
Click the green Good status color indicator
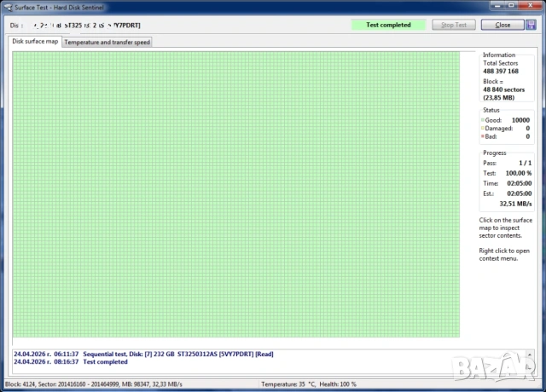(483, 121)
